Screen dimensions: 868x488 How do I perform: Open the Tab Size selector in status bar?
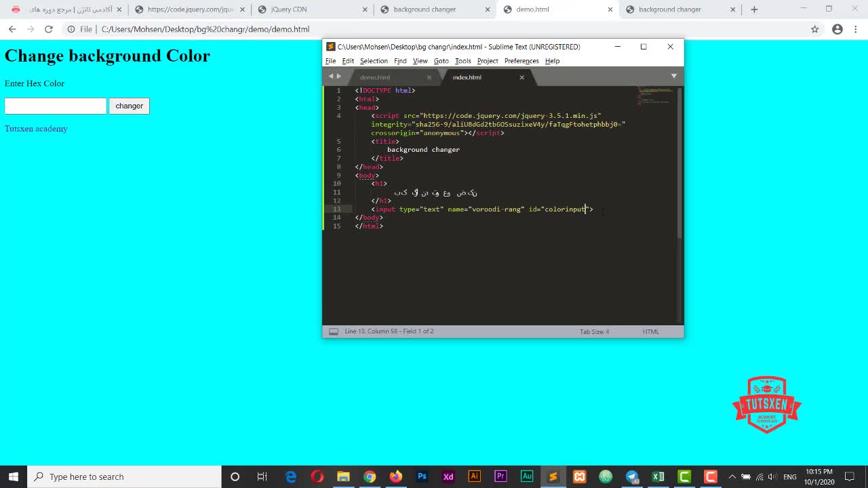click(x=594, y=331)
